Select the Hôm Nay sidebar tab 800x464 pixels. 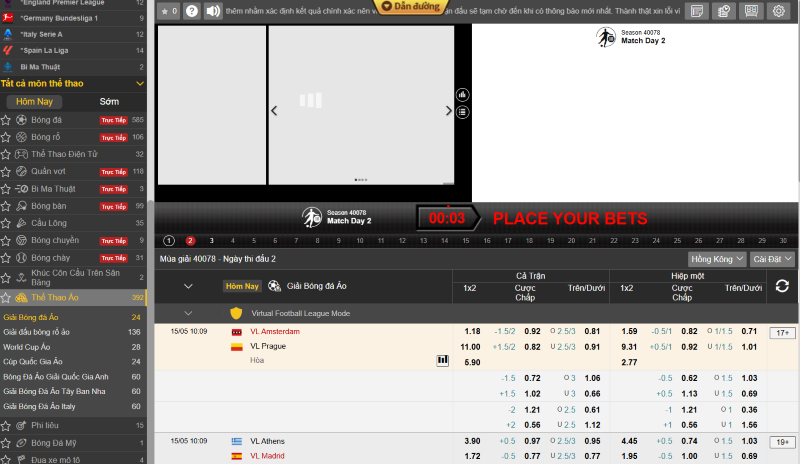tap(34, 102)
